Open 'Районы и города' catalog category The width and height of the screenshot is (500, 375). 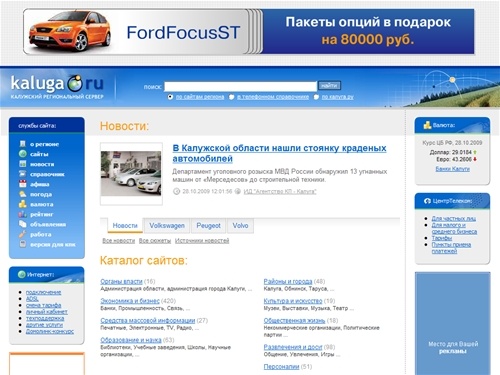tap(288, 281)
